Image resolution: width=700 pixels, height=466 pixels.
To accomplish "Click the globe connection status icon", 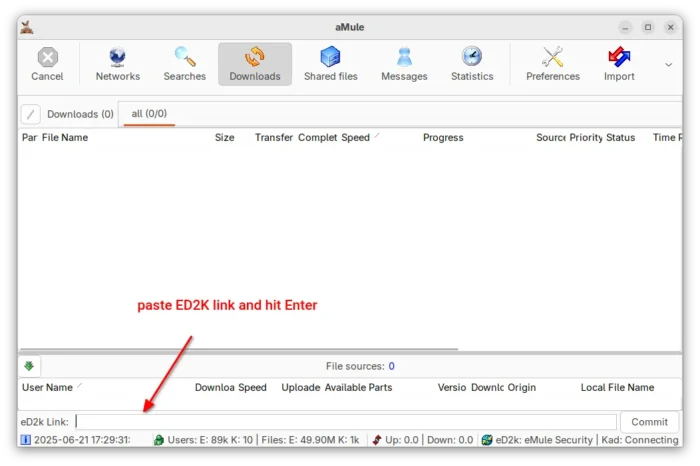I will (x=487, y=440).
